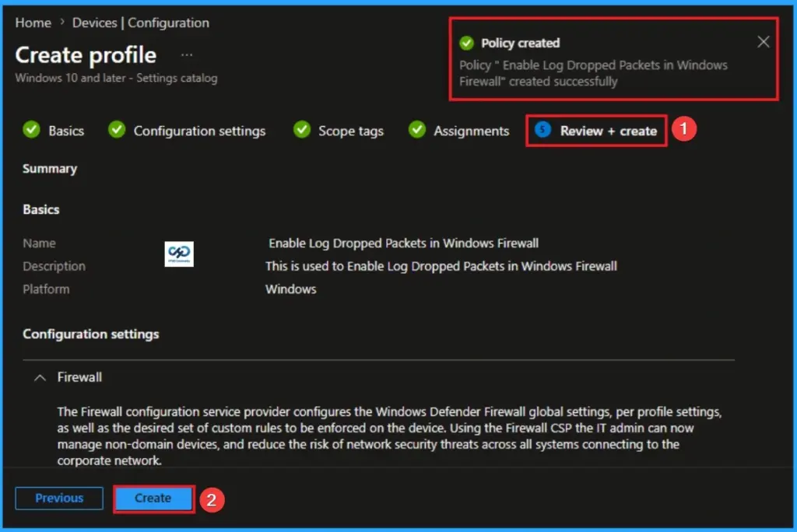
Task: Click the Firewall section heading
Action: click(x=79, y=377)
